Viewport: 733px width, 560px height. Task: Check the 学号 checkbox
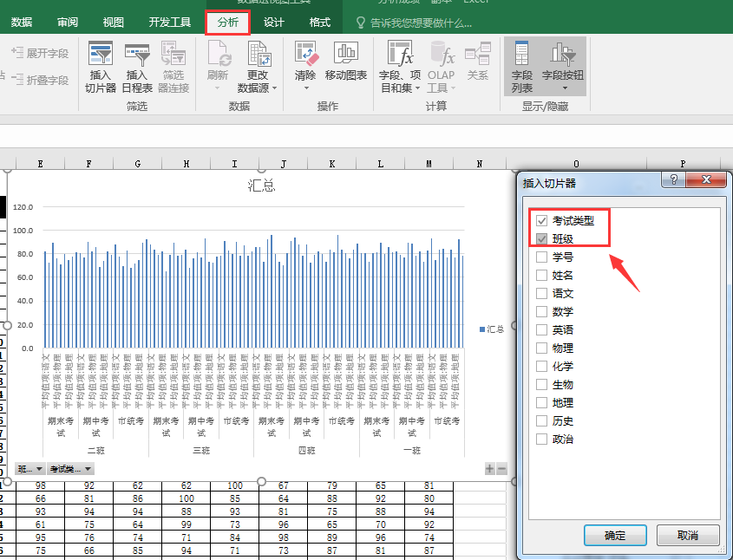[x=542, y=257]
